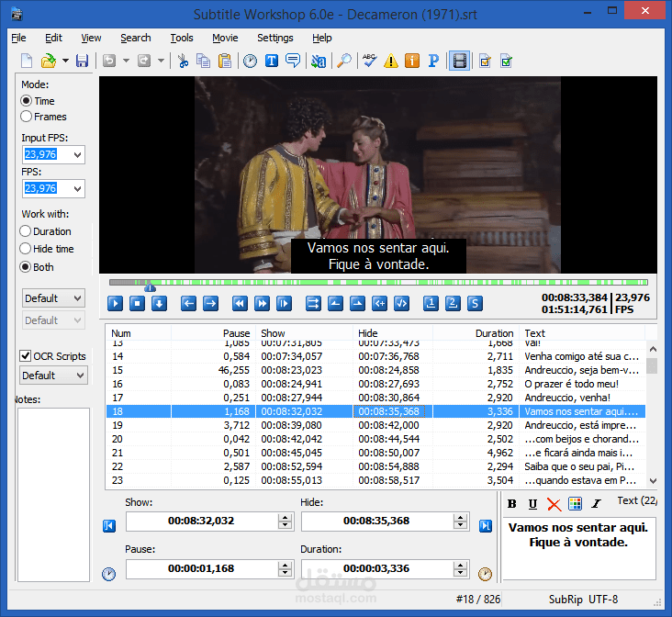Toggle video preview film-strip icon
This screenshot has height=617, width=672.
coord(459,61)
